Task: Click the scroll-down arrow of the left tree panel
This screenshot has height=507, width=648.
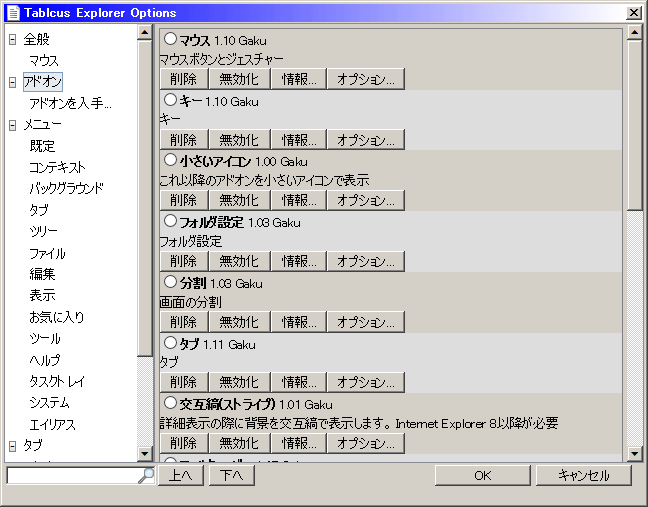Action: pos(146,455)
